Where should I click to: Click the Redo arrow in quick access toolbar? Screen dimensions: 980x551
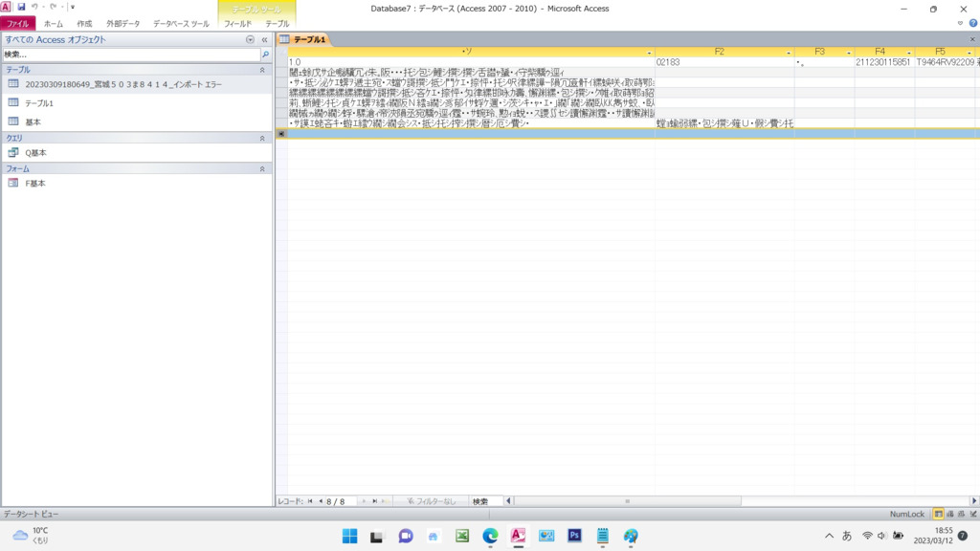54,7
